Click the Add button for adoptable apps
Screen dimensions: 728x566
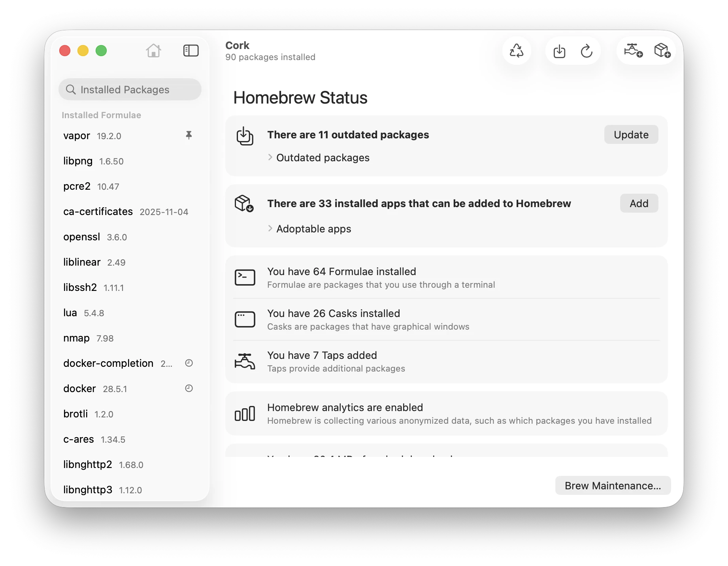pos(639,204)
